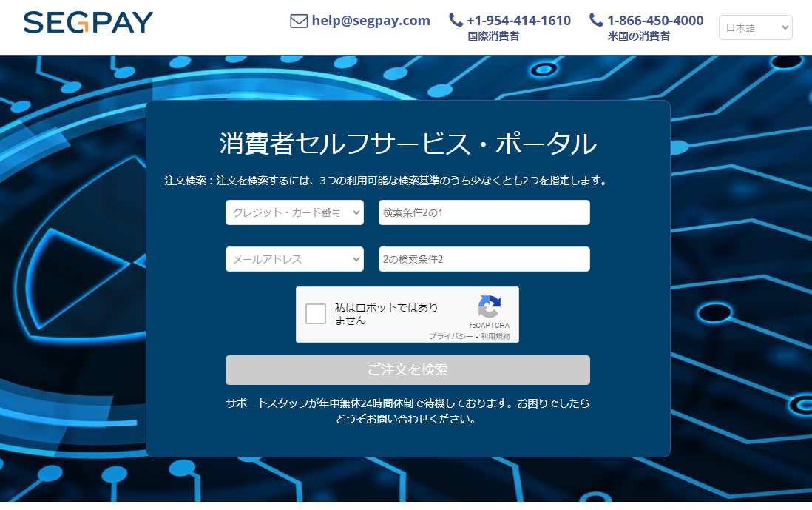Open the クレジット・カード番号 criteria dropdown

click(294, 212)
